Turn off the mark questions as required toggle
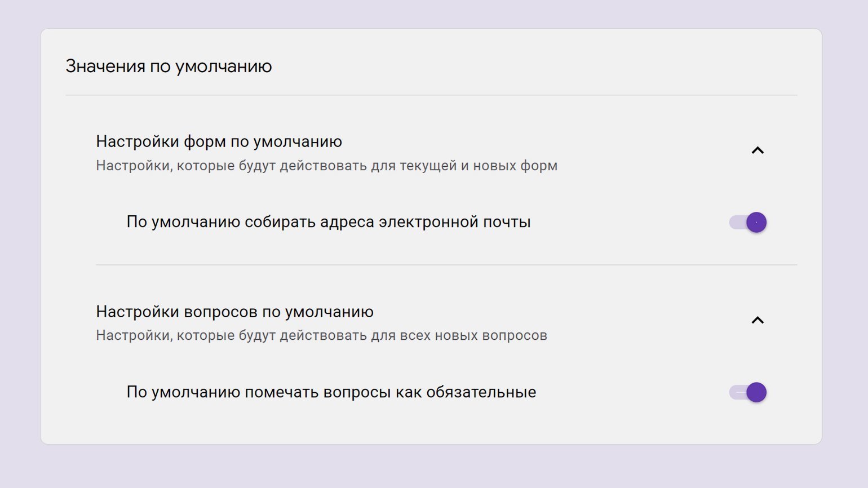 [748, 392]
